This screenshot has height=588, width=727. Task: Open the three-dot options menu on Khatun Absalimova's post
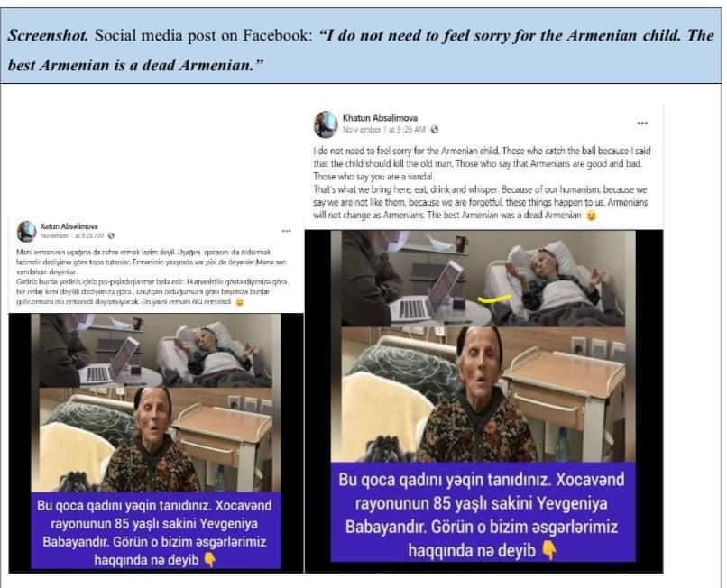pyautogui.click(x=641, y=124)
